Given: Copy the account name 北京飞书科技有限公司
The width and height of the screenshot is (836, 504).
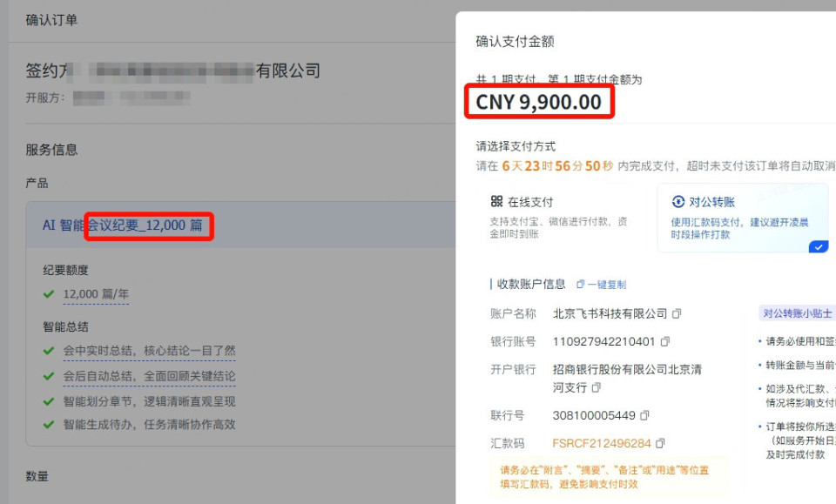Looking at the screenshot, I should click(677, 313).
